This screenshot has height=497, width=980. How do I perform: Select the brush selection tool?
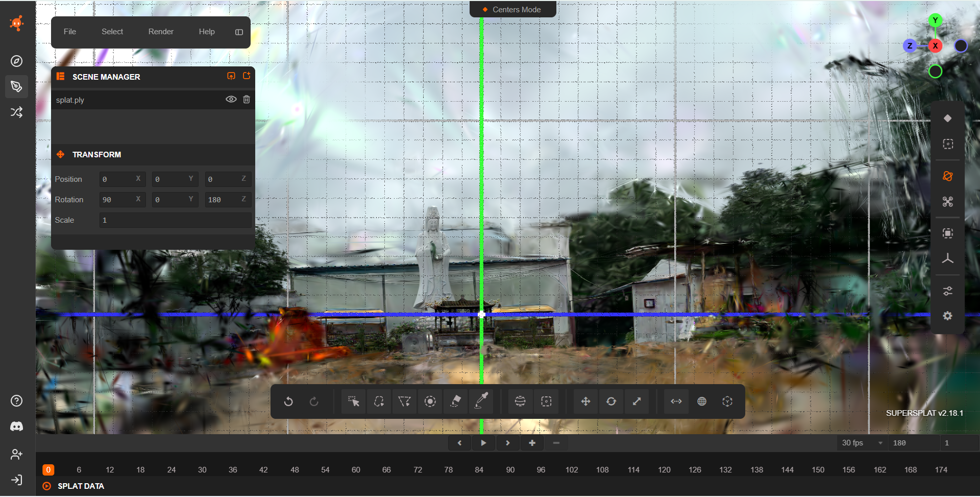pyautogui.click(x=430, y=401)
